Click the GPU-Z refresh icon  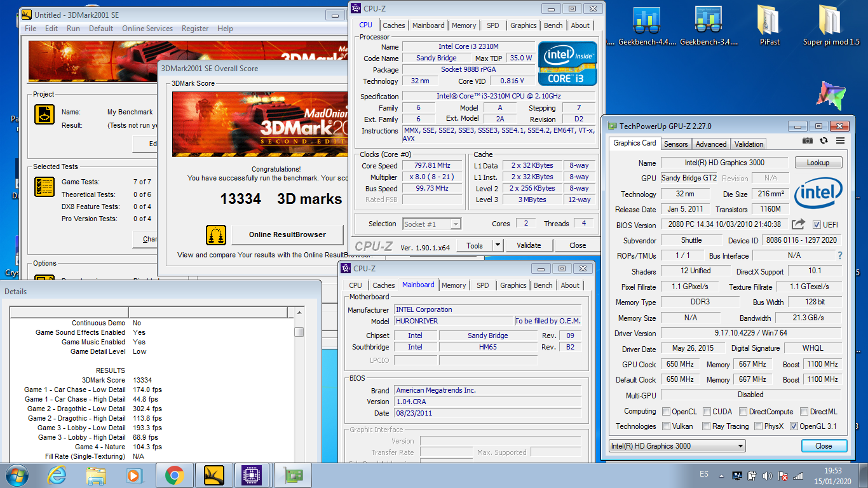tap(824, 140)
